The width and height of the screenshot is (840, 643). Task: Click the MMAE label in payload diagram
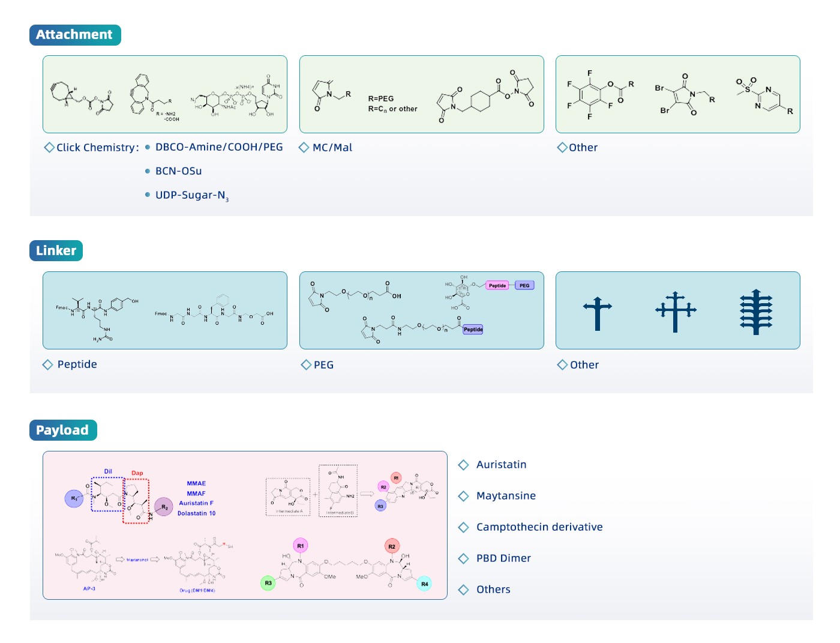click(196, 483)
